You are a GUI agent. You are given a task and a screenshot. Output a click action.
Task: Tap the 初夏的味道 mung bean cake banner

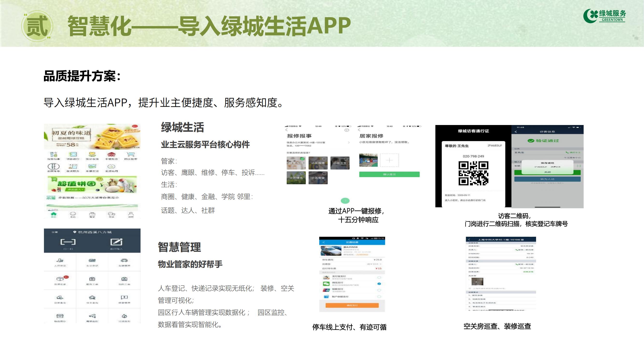[x=92, y=137]
